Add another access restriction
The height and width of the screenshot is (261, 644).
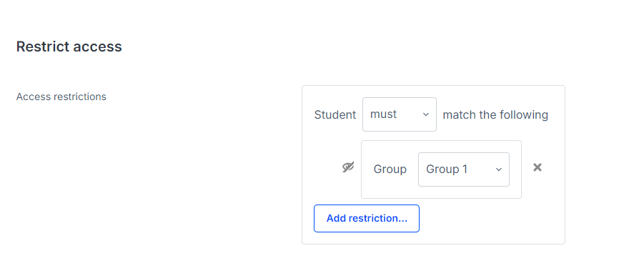point(367,218)
